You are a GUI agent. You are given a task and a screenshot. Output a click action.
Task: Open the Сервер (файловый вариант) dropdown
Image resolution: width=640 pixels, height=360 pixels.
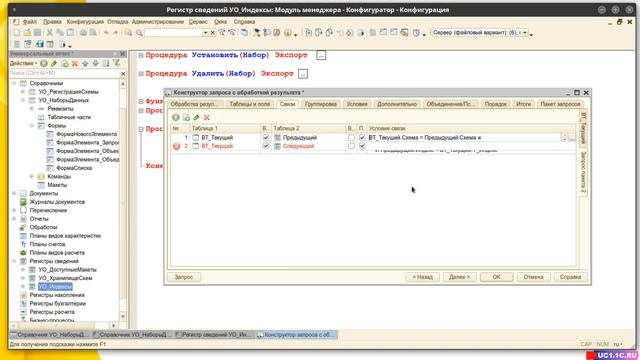525,33
